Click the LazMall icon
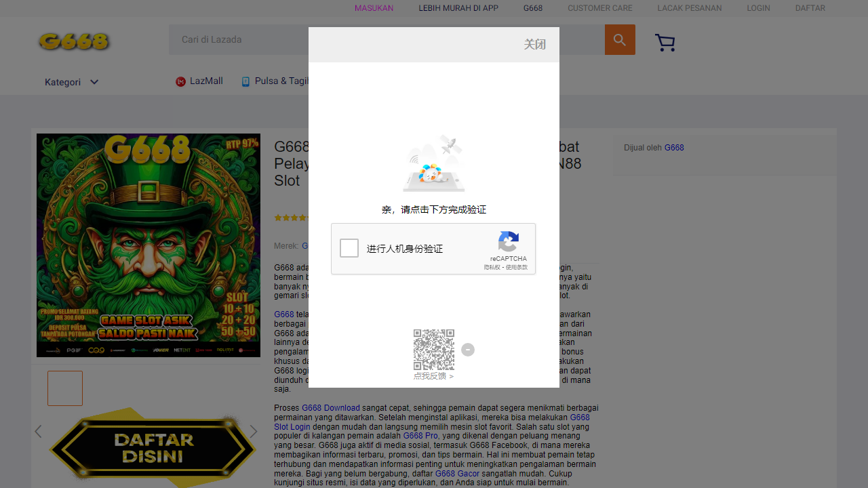The image size is (868, 488). coord(180,81)
